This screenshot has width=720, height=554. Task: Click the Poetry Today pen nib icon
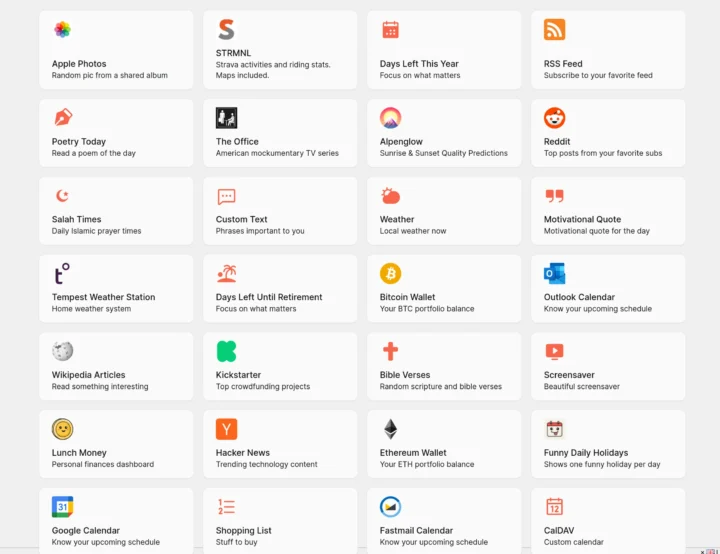63,117
